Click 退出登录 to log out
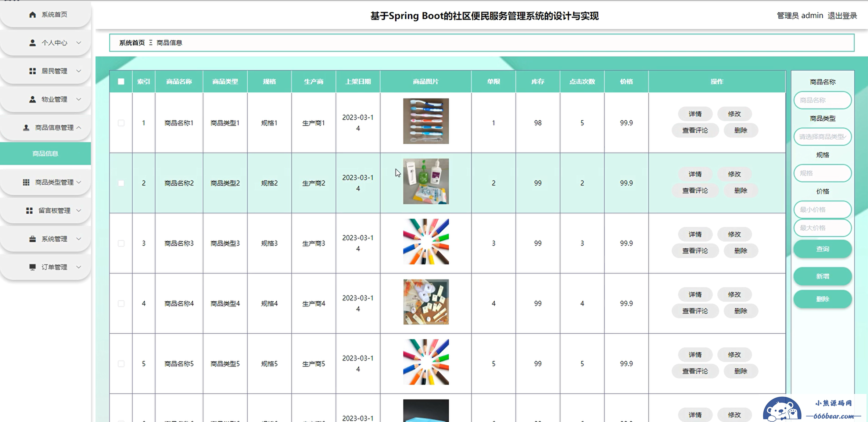The image size is (868, 422). pyautogui.click(x=842, y=16)
